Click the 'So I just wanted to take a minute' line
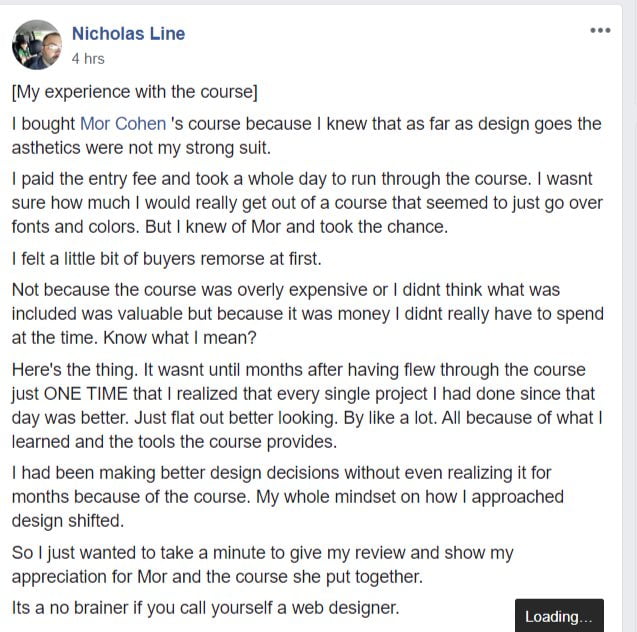637x632 pixels. 262,553
